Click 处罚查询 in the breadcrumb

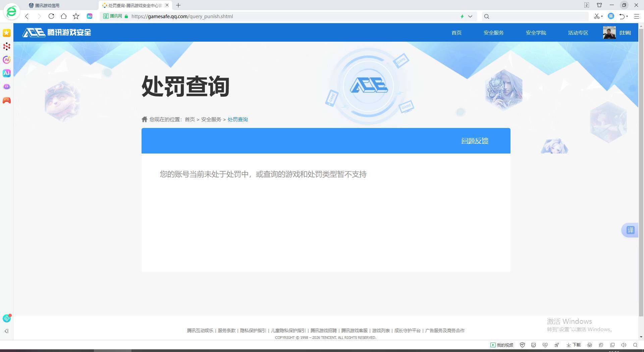pos(238,119)
